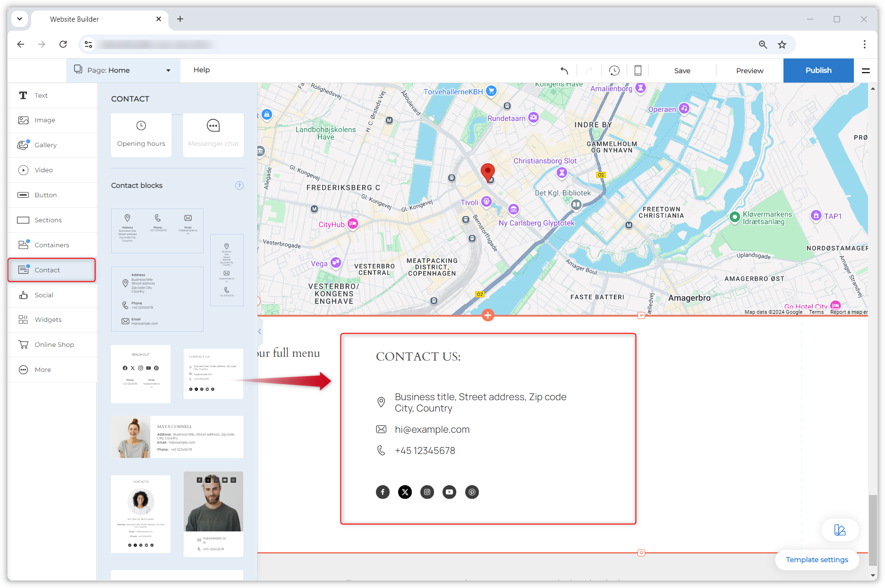Open version history clock icon

614,71
